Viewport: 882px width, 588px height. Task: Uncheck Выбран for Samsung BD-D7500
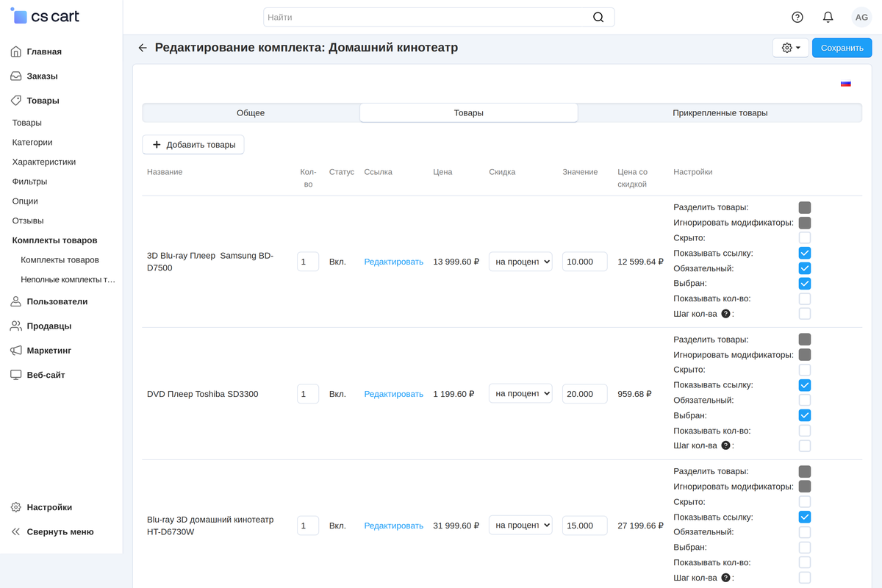(x=805, y=284)
